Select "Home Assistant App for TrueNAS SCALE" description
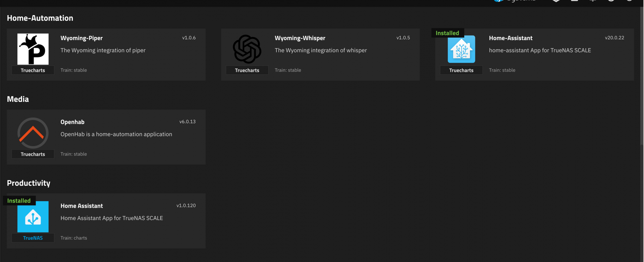Screen dimensions: 644x262 pyautogui.click(x=112, y=218)
